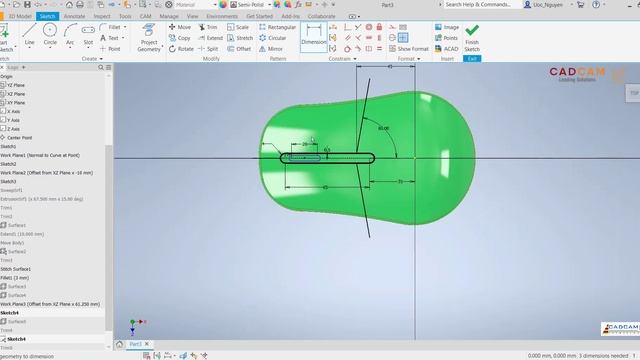Switch to the 3D Model tab
The height and width of the screenshot is (360, 640).
(20, 16)
